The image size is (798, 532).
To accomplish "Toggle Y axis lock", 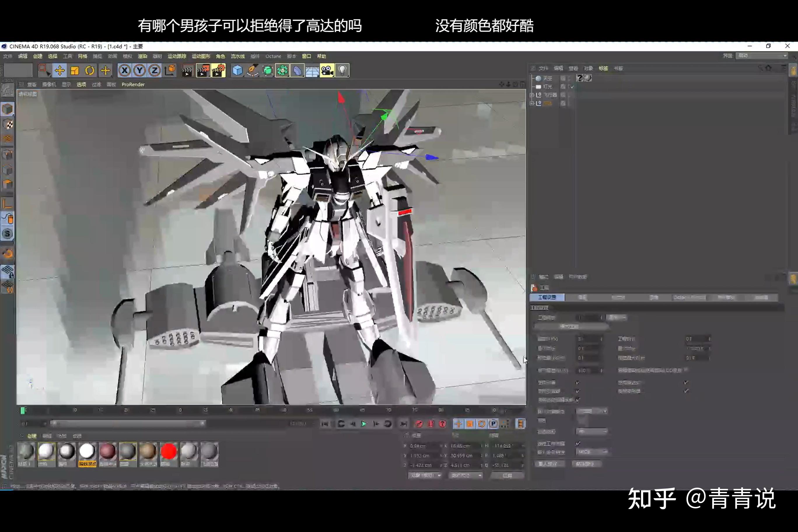I will 139,71.
